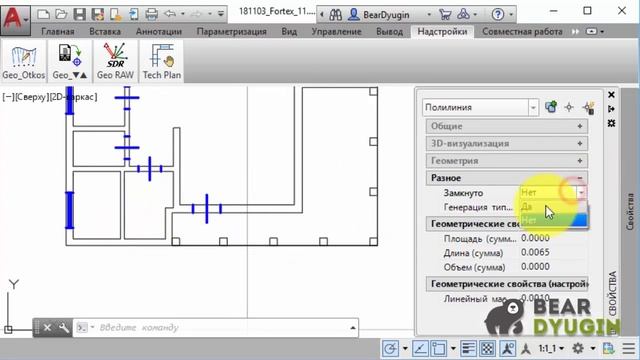
Task: Click the Save As icon in the quick access toolbar
Action: [x=98, y=14]
